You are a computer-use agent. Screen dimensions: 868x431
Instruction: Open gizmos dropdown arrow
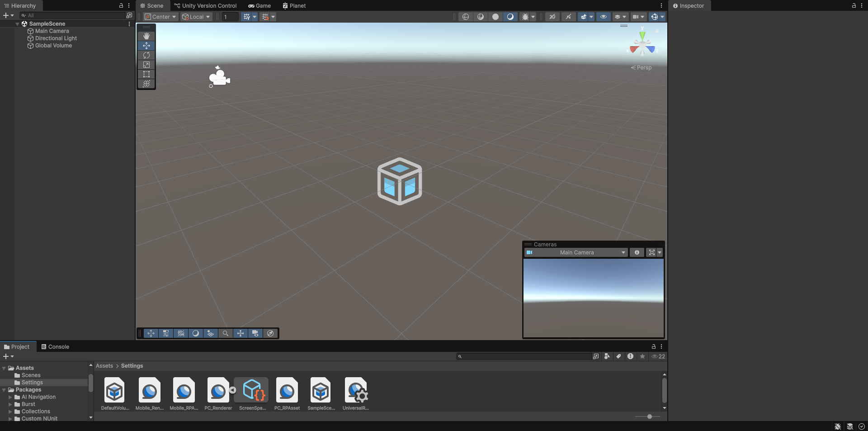(x=662, y=17)
